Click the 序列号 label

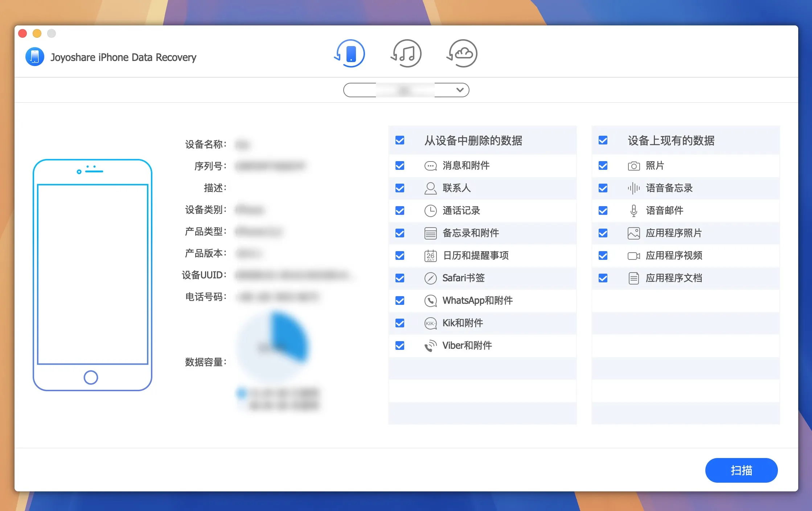[x=210, y=166]
